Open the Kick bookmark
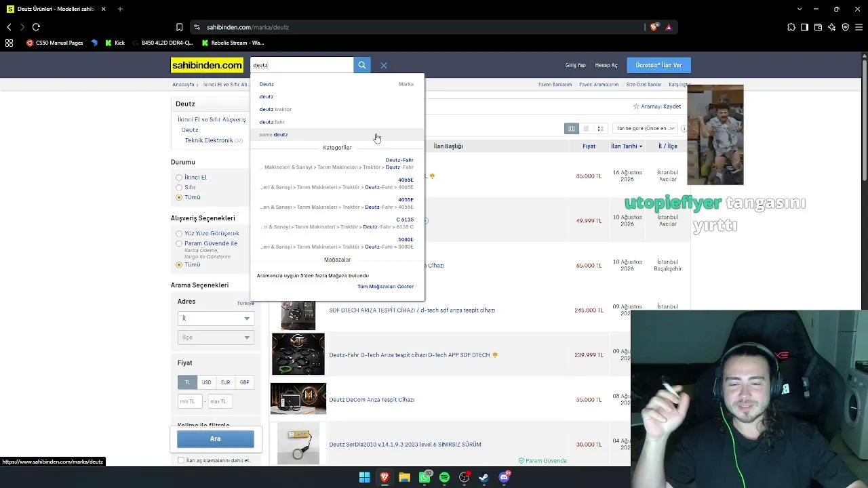Screen dimensions: 868x488 pyautogui.click(x=115, y=43)
